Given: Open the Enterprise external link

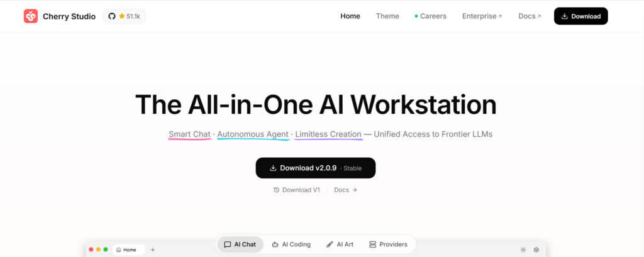Looking at the screenshot, I should point(482,16).
